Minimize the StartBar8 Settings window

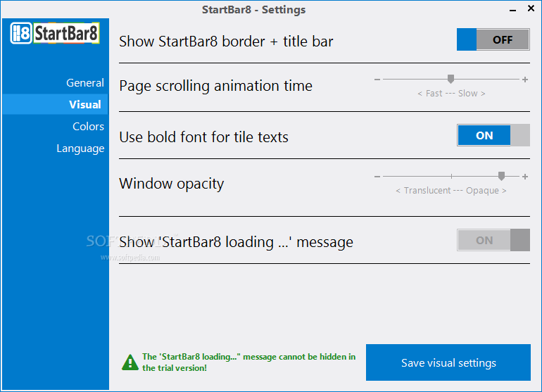tap(513, 10)
